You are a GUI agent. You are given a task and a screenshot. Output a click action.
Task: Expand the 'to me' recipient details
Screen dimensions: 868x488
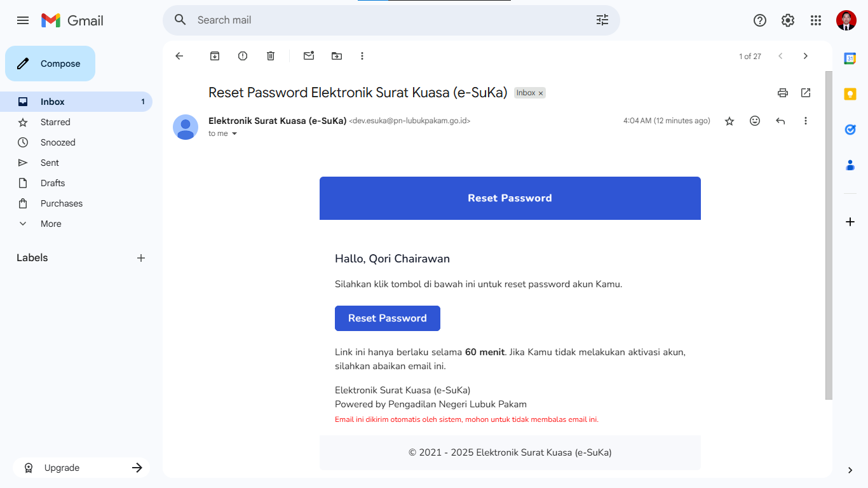point(234,133)
